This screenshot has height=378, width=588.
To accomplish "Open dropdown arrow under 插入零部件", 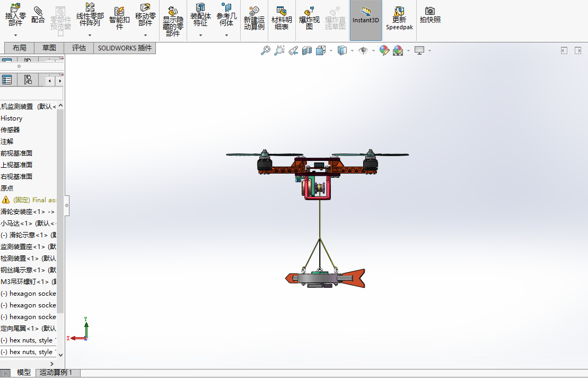I will [15, 35].
